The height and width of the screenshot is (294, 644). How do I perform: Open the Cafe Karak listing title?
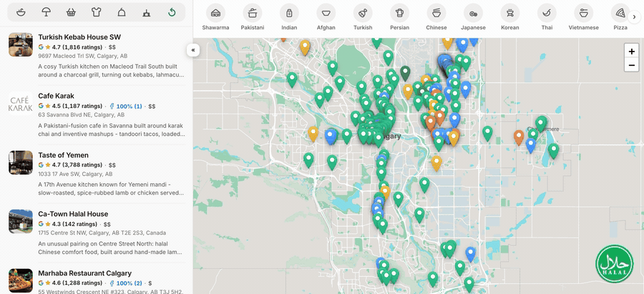pos(57,96)
